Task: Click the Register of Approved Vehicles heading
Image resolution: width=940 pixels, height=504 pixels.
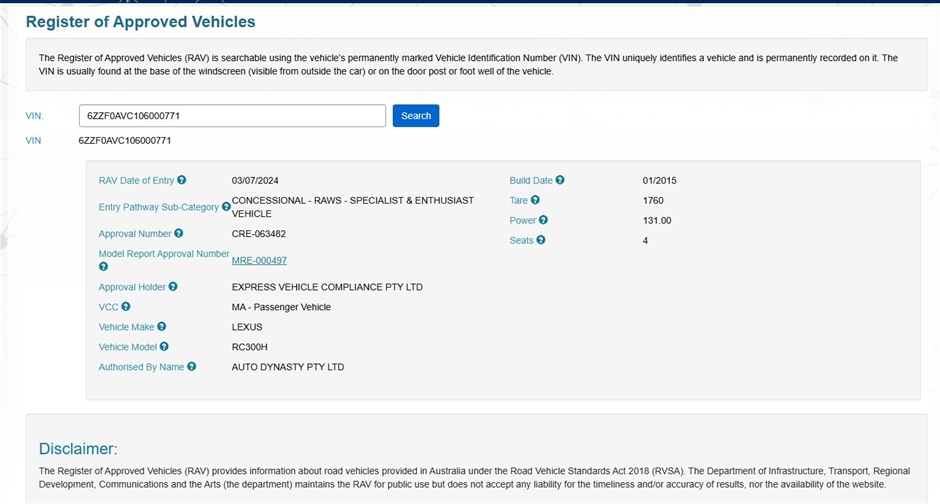Action: point(140,21)
